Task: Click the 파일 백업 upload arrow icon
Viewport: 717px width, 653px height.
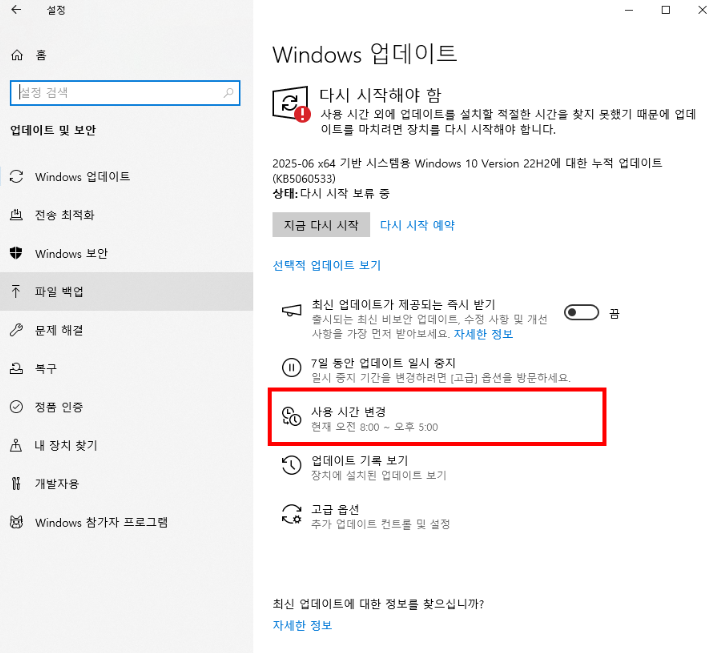Action: (16, 291)
